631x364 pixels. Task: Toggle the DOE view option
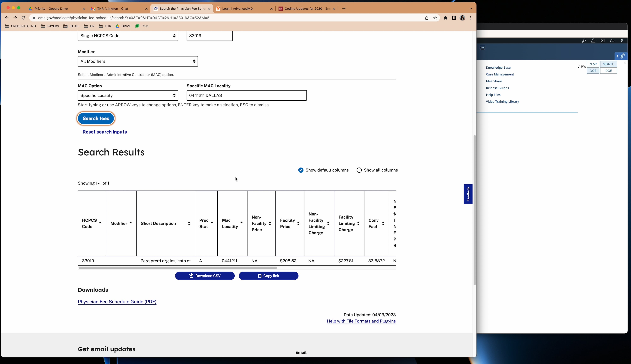click(609, 70)
